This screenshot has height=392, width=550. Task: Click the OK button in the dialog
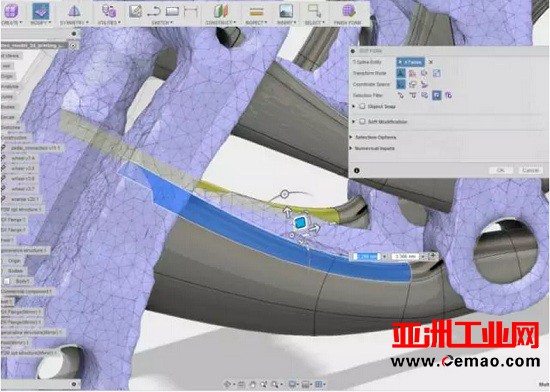click(501, 170)
